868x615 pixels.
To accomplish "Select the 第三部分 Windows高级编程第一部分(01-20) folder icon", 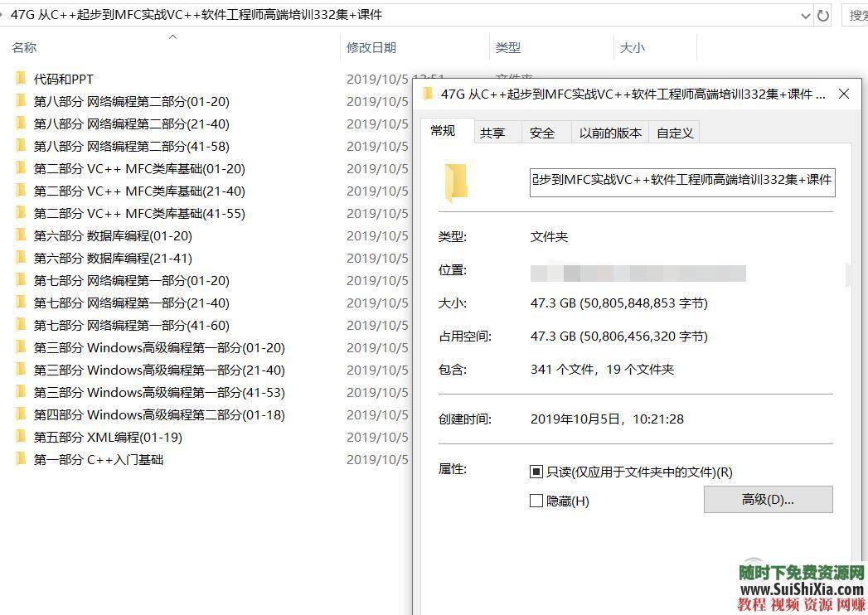I will pos(22,347).
